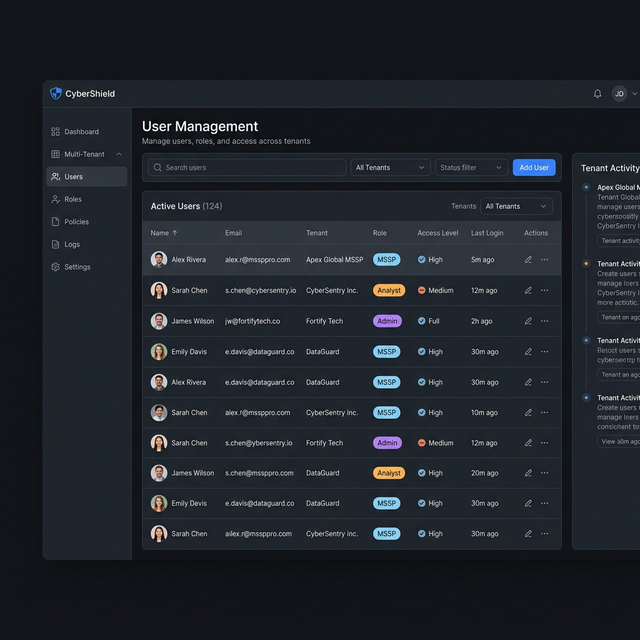Screen dimensions: 640x640
Task: Click the Analyst badge in James Wilson's row
Action: (x=389, y=473)
